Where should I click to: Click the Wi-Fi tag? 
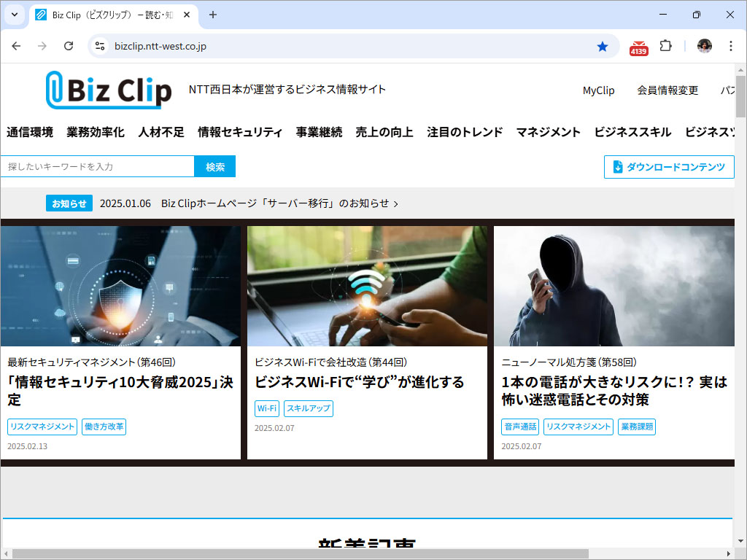(x=267, y=408)
